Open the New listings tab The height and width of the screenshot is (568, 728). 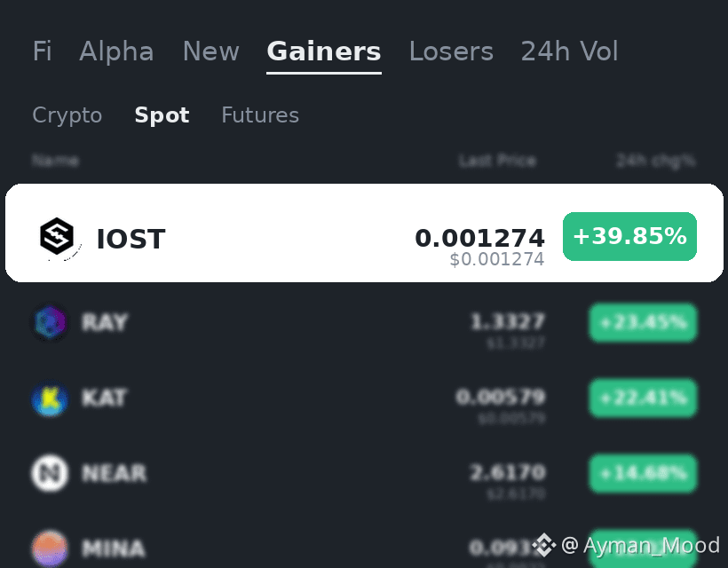click(x=210, y=51)
